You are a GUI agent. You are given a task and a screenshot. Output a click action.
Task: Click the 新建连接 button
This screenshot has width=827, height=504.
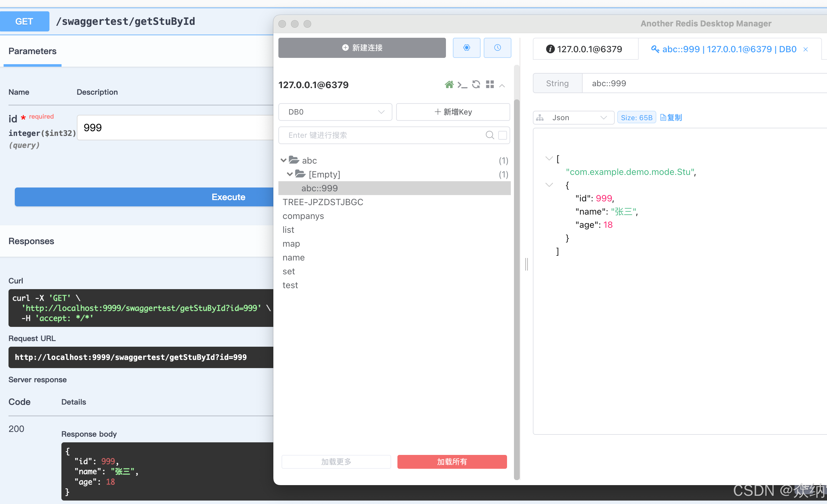point(362,48)
